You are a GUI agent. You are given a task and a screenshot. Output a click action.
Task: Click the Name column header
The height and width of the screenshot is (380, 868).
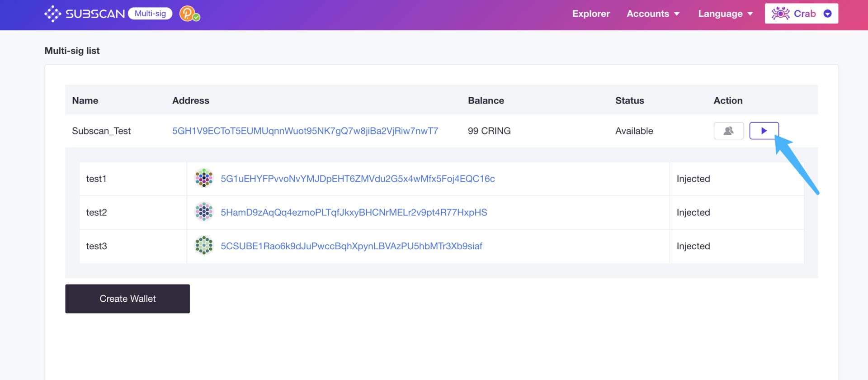pos(85,100)
